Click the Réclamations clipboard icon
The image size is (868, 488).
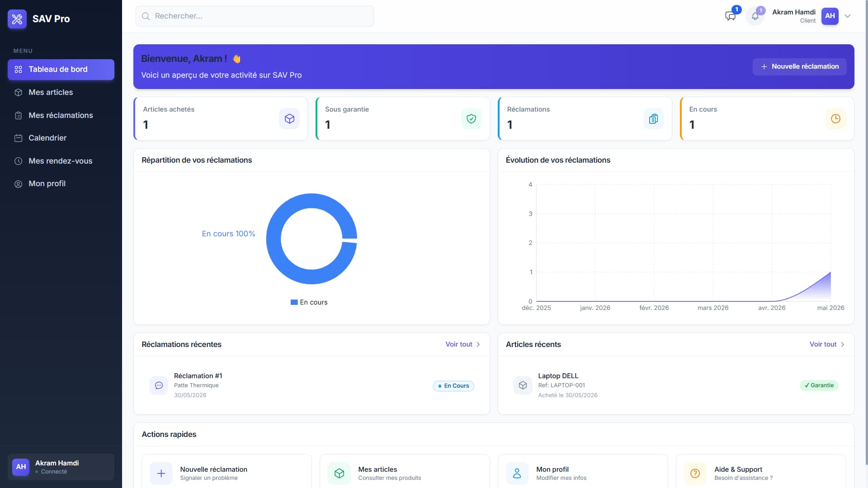point(653,119)
